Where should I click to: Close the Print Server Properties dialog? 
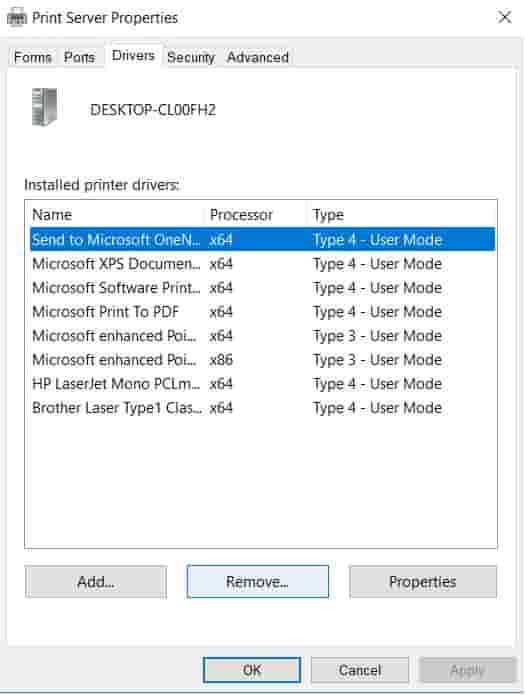pos(505,18)
